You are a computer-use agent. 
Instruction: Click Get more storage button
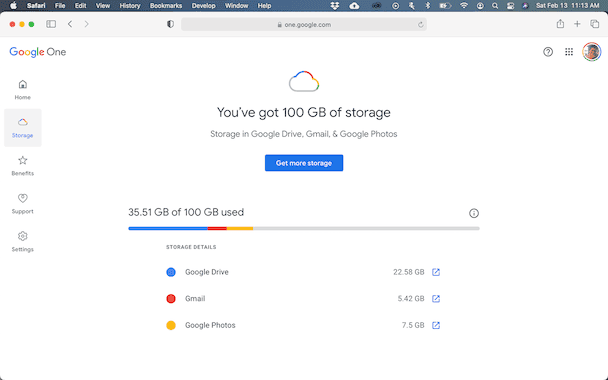click(304, 163)
